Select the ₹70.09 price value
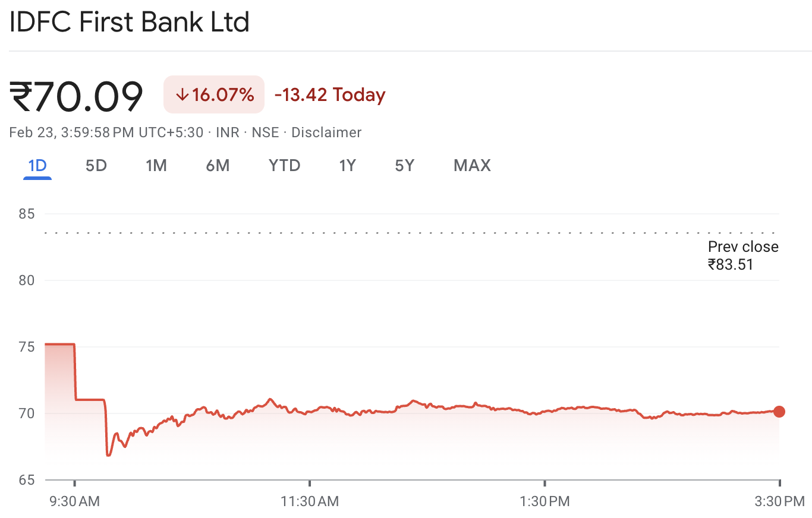This screenshot has width=812, height=518. [76, 95]
